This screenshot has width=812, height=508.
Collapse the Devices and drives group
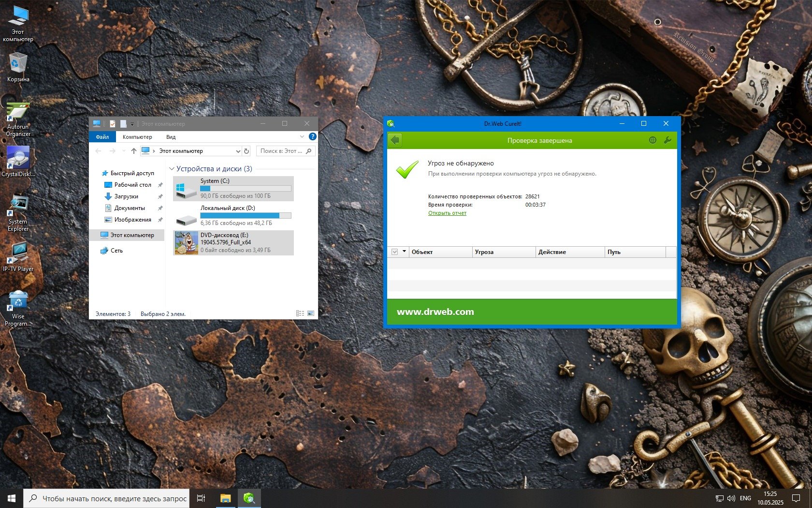[172, 169]
